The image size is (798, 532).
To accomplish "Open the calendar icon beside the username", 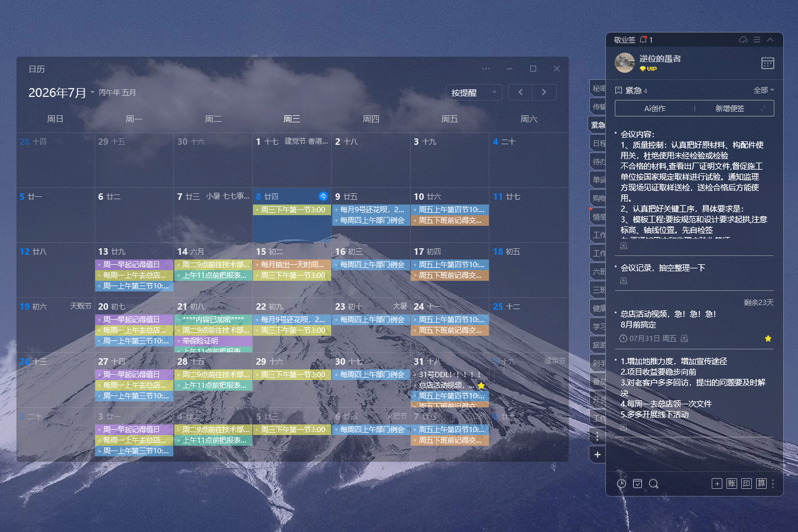I will click(x=767, y=63).
